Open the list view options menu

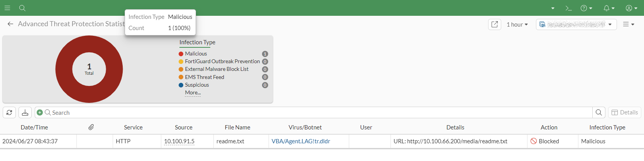(629, 24)
